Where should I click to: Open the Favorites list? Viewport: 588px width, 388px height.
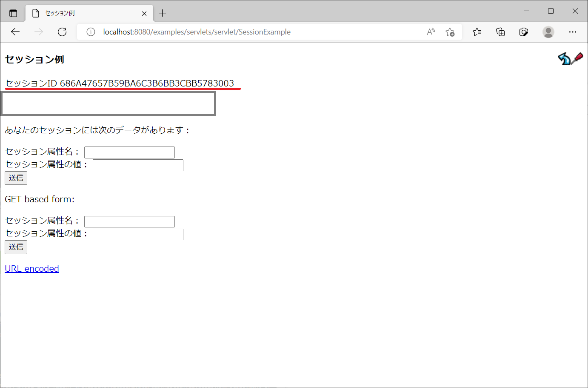point(477,32)
